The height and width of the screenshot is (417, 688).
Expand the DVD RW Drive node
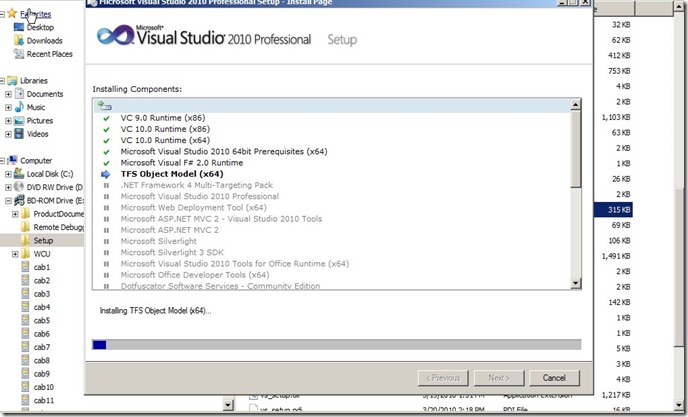pos(8,187)
